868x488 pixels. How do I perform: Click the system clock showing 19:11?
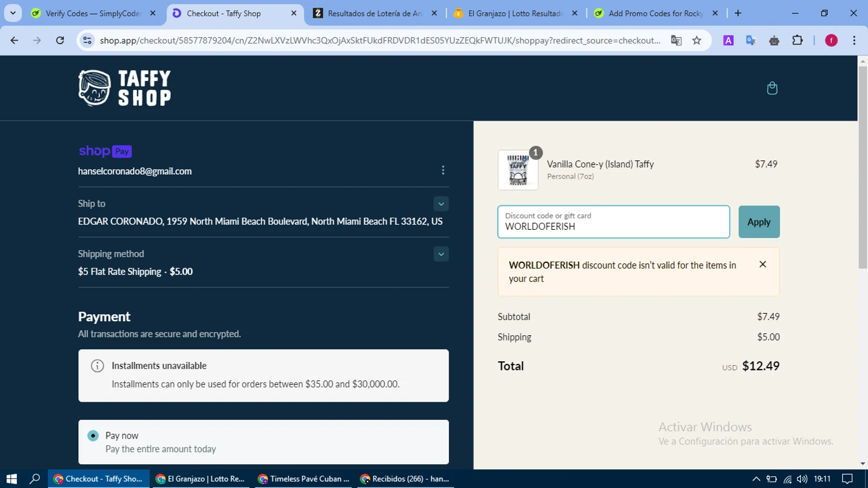822,479
